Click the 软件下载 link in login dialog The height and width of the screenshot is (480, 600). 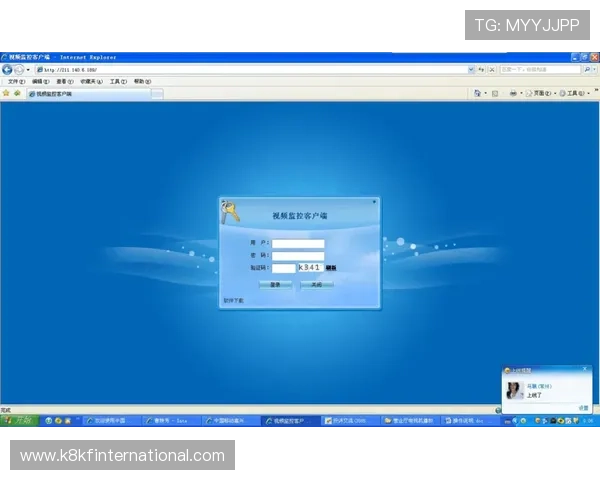coord(233,300)
